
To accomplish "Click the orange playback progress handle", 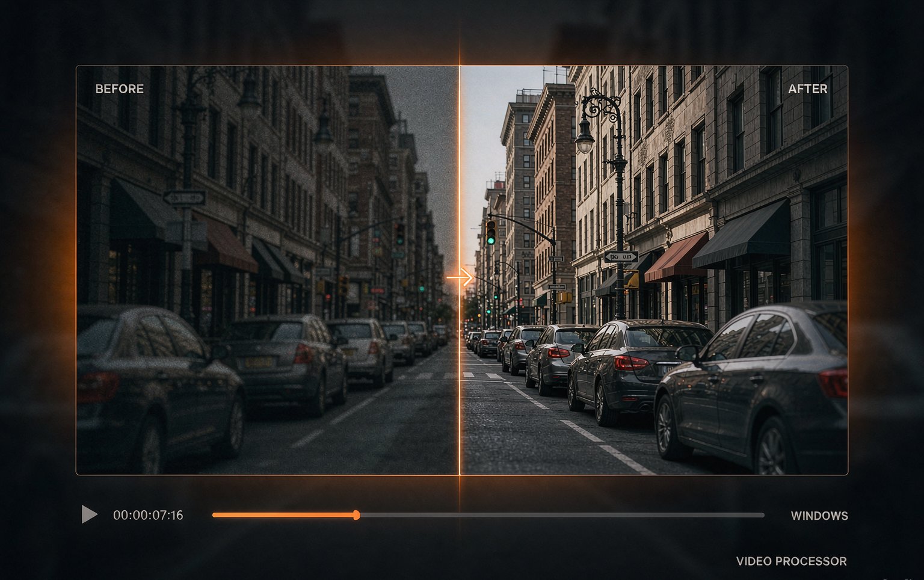I will (x=356, y=515).
